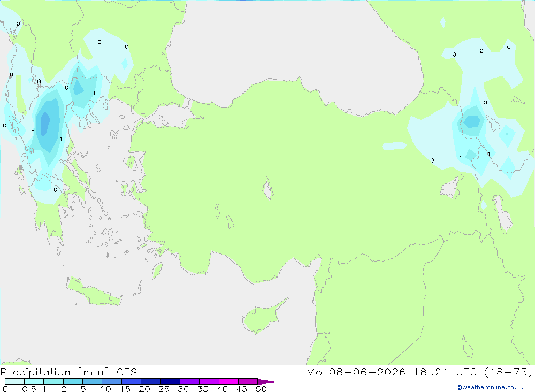Pick the 20–25 mm legend color swatch
This screenshot has width=535, height=392.
coord(151,381)
